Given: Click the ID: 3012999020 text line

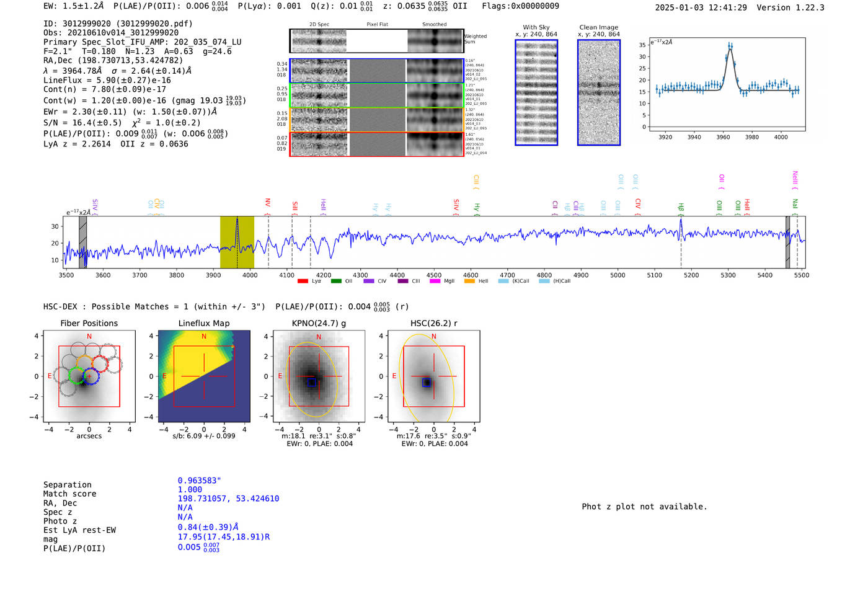Looking at the screenshot, I should point(118,24).
